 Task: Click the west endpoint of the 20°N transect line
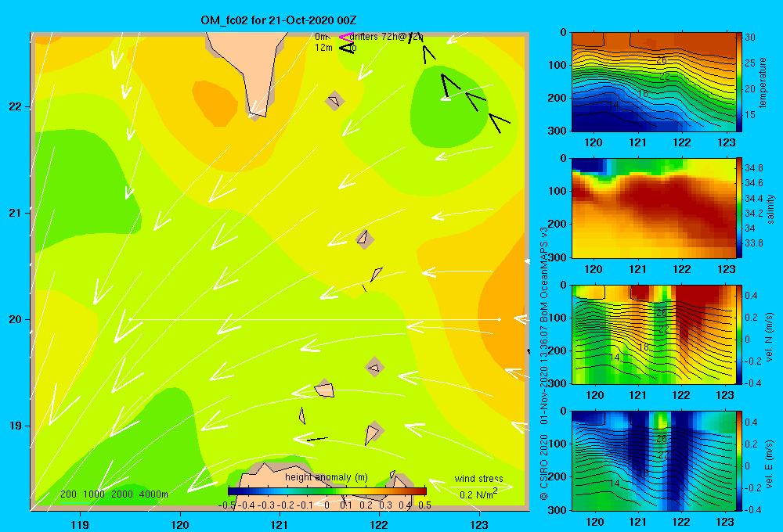[130, 319]
